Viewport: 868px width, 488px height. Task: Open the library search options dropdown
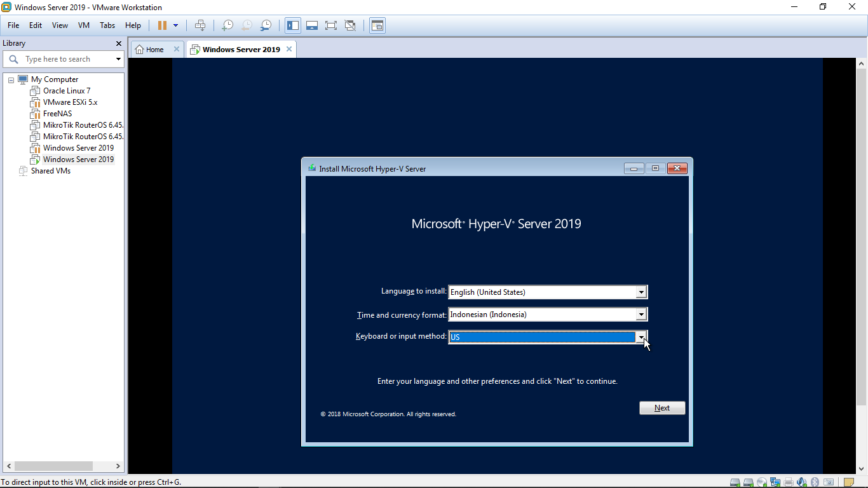point(118,59)
